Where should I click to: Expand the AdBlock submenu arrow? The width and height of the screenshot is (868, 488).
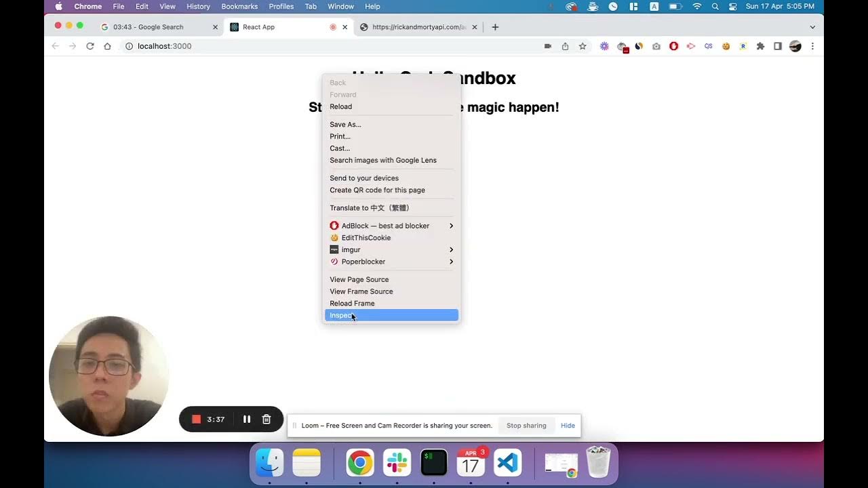tap(451, 226)
